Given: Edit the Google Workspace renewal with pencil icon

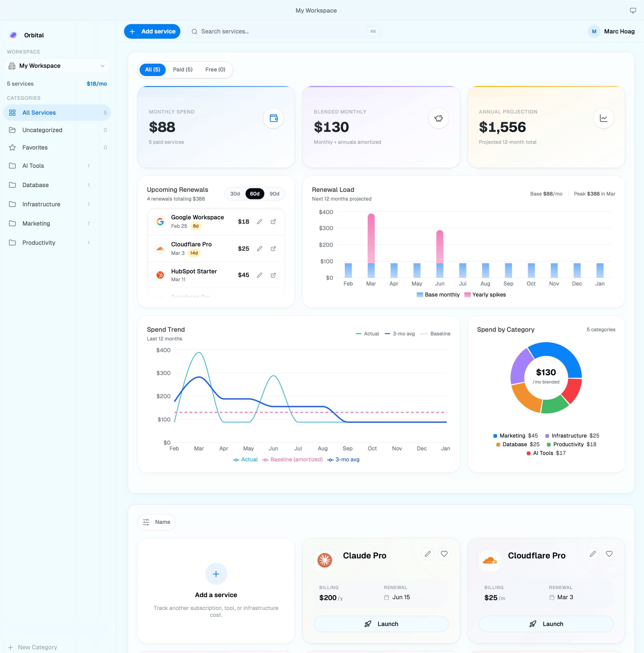Looking at the screenshot, I should (260, 221).
